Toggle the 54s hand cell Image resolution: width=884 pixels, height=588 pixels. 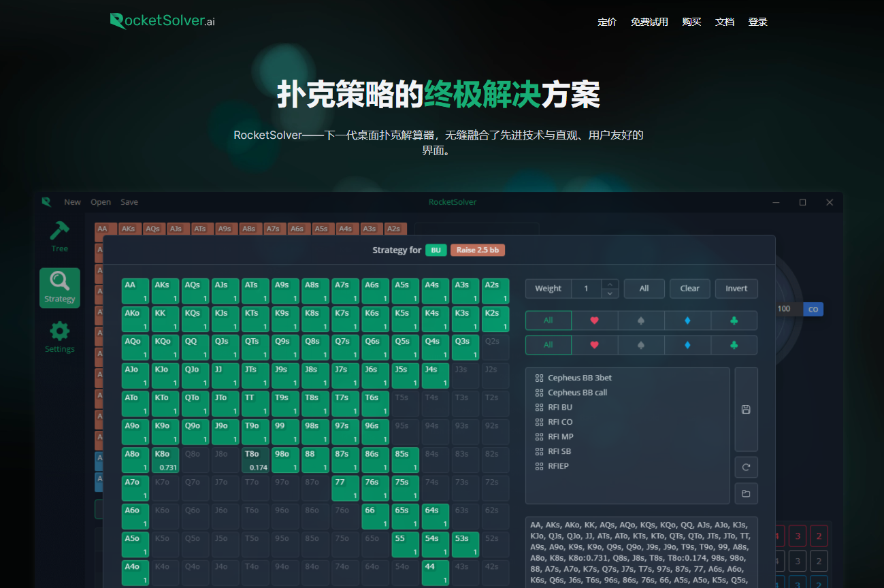(435, 544)
